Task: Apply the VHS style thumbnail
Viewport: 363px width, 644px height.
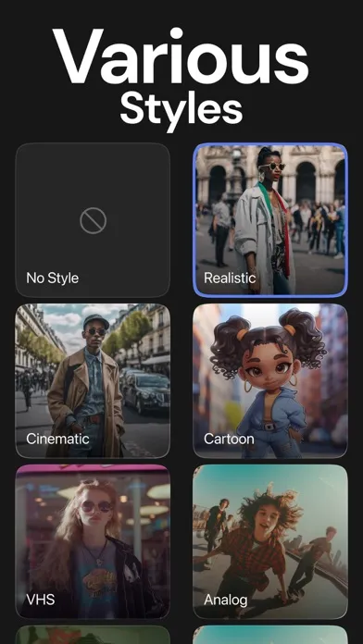Action: [93, 541]
